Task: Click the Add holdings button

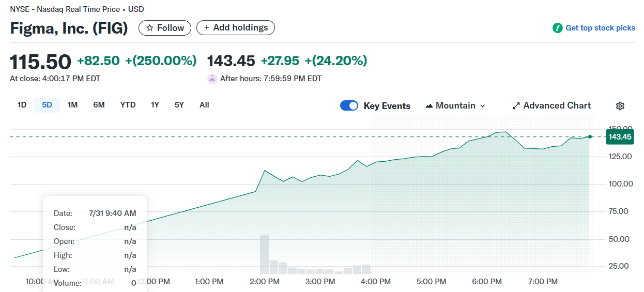Action: 236,28
